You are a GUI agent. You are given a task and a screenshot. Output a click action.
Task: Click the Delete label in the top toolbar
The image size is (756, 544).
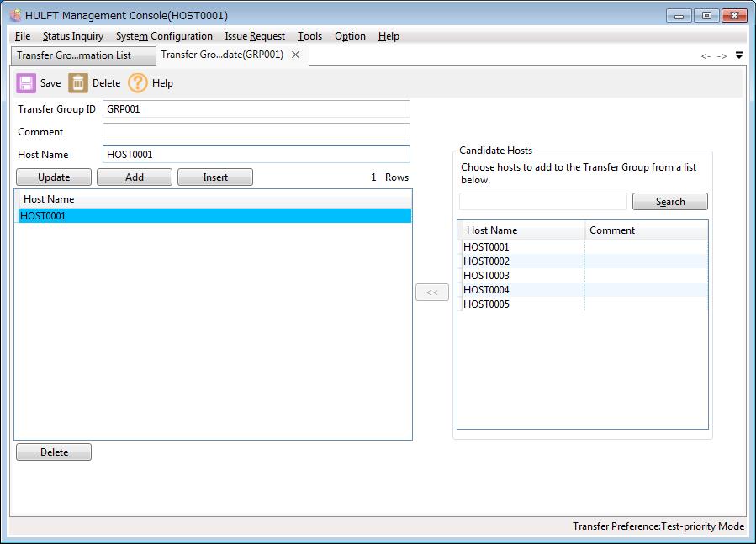106,83
